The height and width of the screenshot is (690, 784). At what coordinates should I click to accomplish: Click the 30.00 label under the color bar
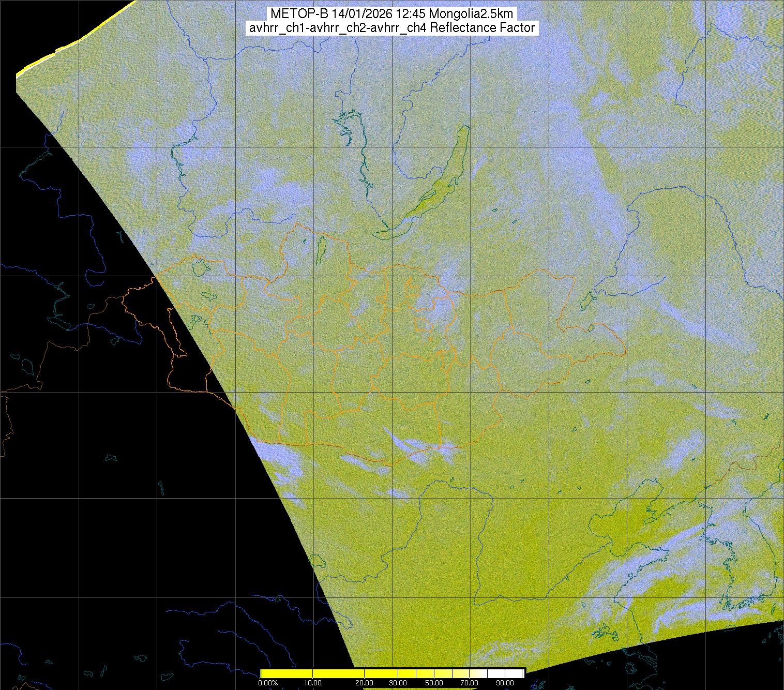click(x=397, y=683)
